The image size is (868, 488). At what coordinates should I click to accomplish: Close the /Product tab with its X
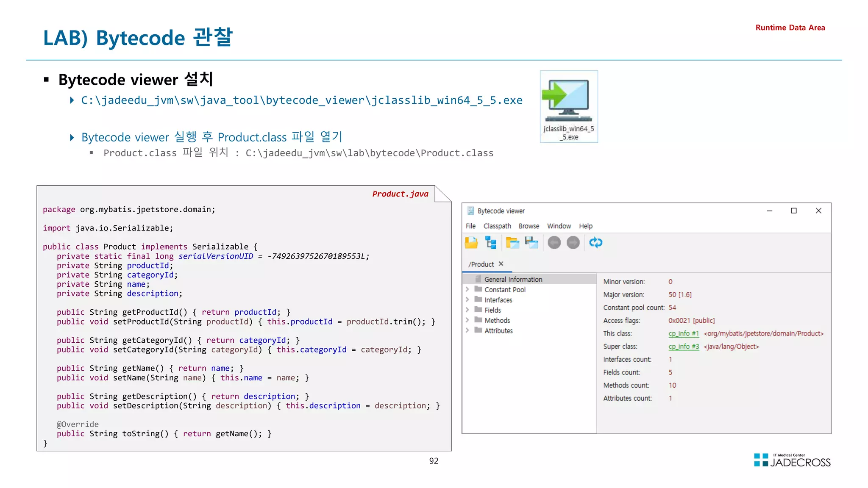click(x=501, y=264)
